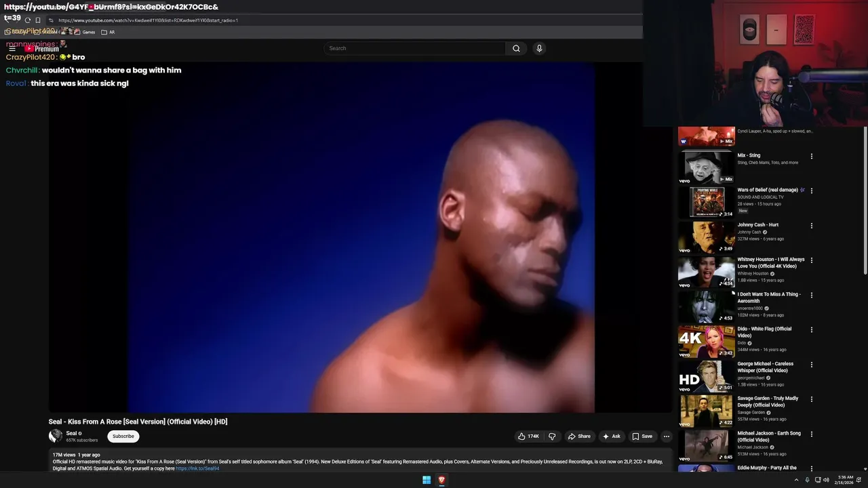The height and width of the screenshot is (488, 868).
Task: Activate voice search microphone icon
Action: [539, 48]
